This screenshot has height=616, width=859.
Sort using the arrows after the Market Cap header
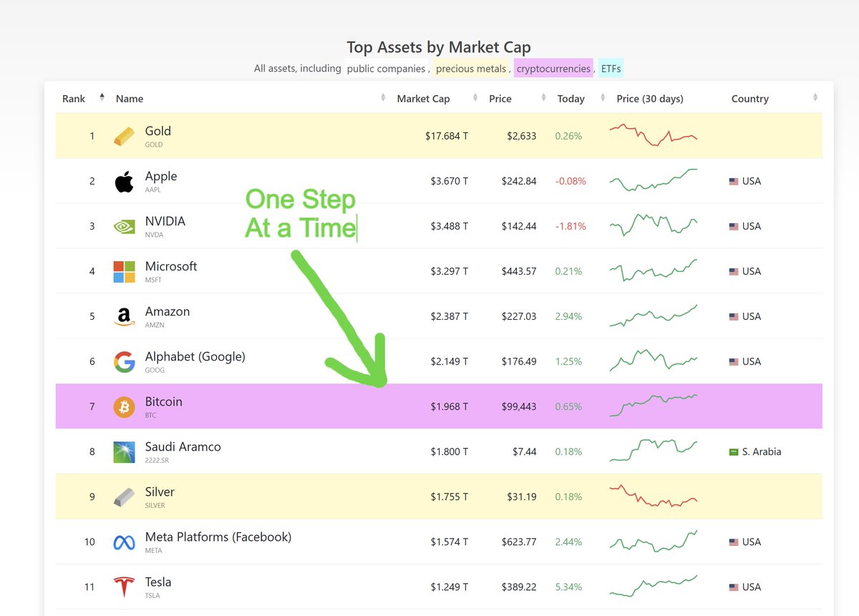tap(475, 98)
